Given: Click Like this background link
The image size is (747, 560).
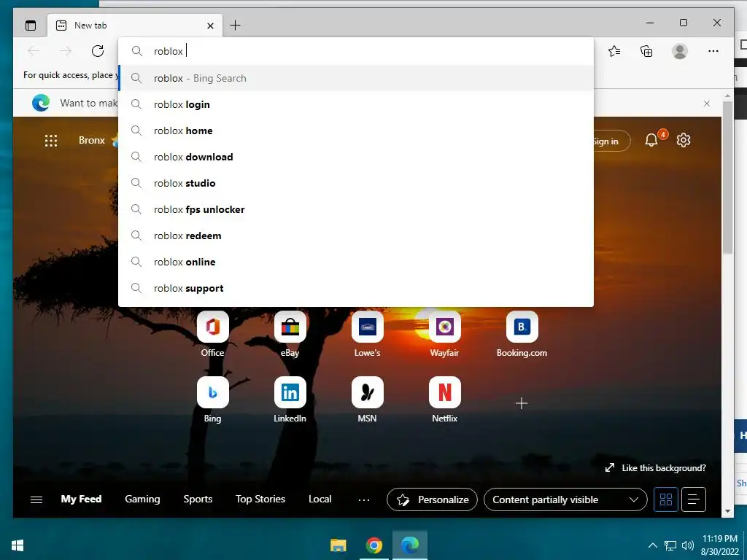Looking at the screenshot, I should (656, 468).
